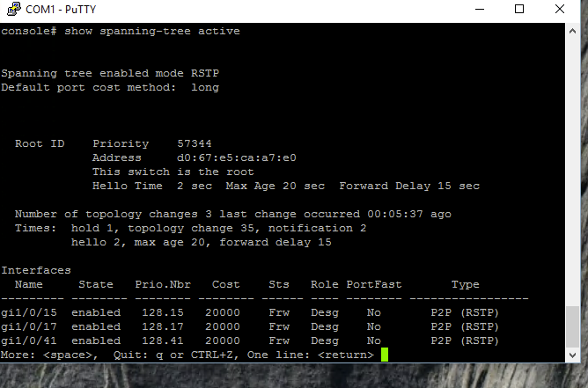The image size is (588, 388).
Task: Click 'Frw' status in gi1/0/15 row
Action: point(279,312)
